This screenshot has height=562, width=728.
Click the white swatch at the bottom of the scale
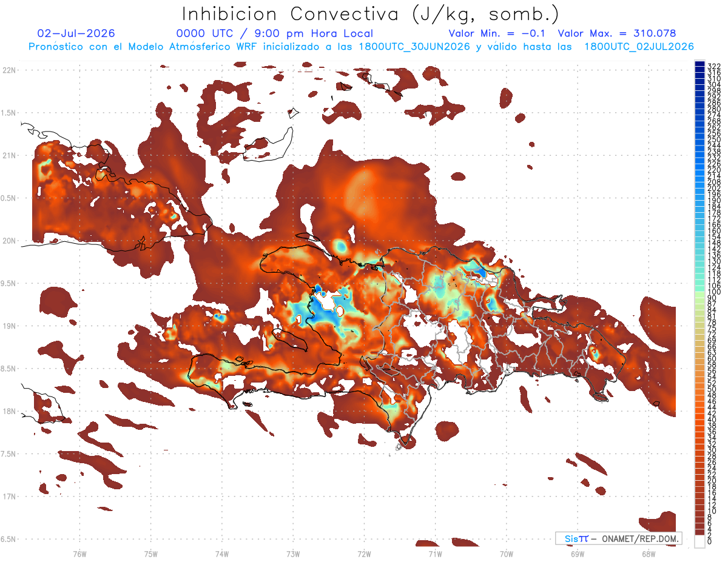(699, 541)
